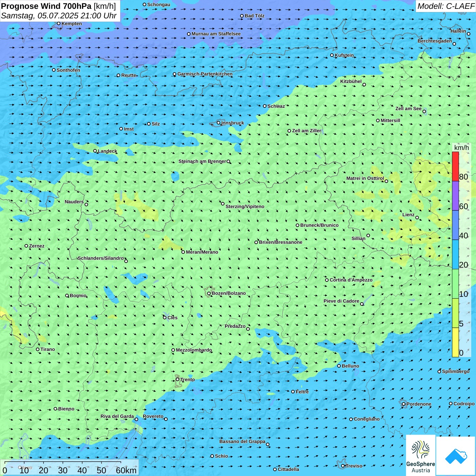Select the Innsbruck city marker
This screenshot has height=476, width=476.
point(219,123)
